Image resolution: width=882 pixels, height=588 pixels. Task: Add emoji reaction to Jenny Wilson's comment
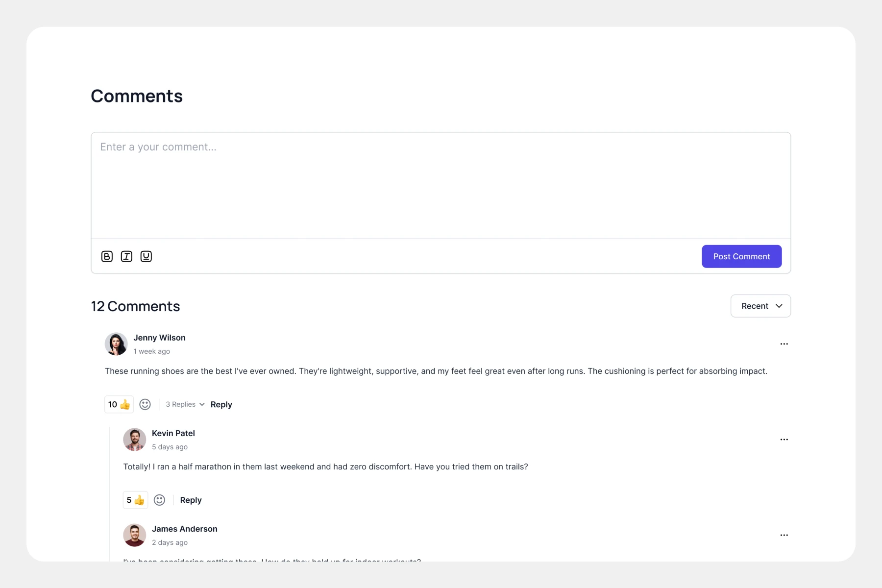pyautogui.click(x=145, y=404)
